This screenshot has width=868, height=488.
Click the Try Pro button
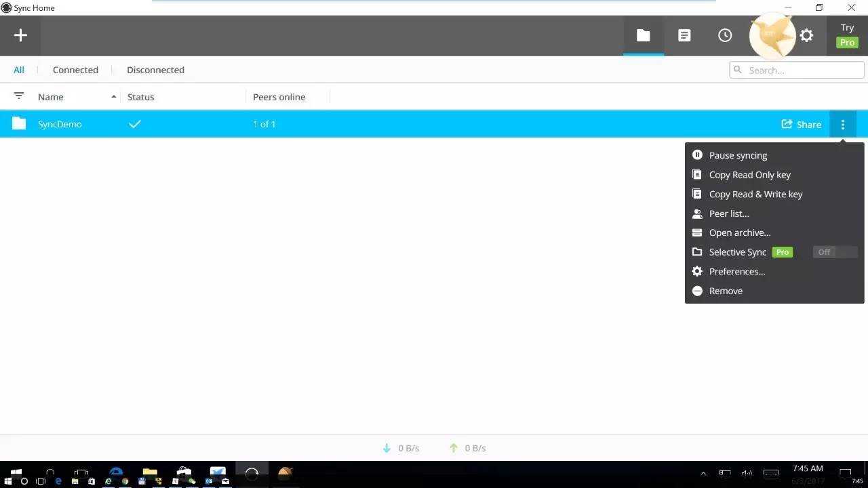tap(847, 35)
